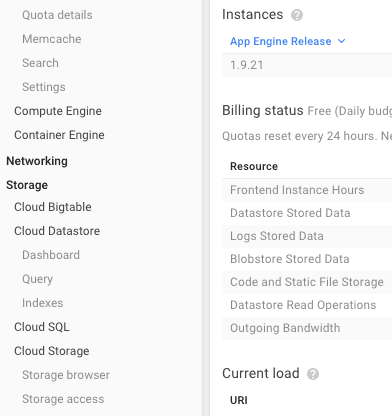Open Memcache in sidebar

tap(52, 39)
